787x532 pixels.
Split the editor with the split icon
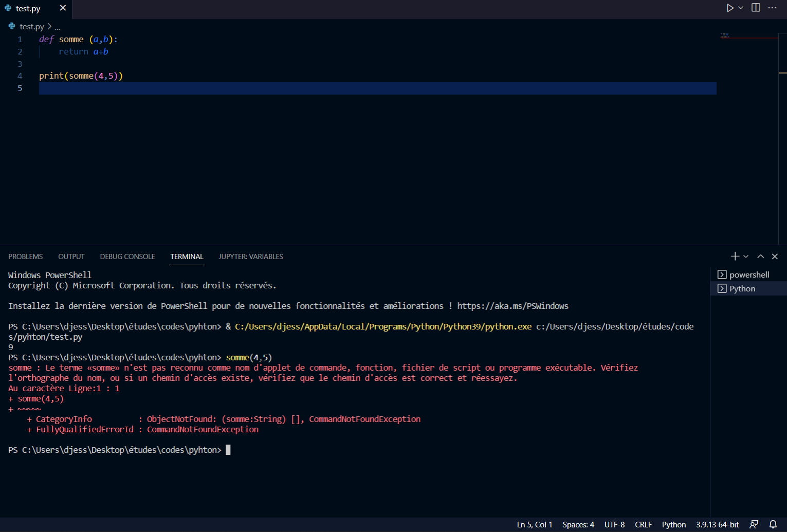756,8
